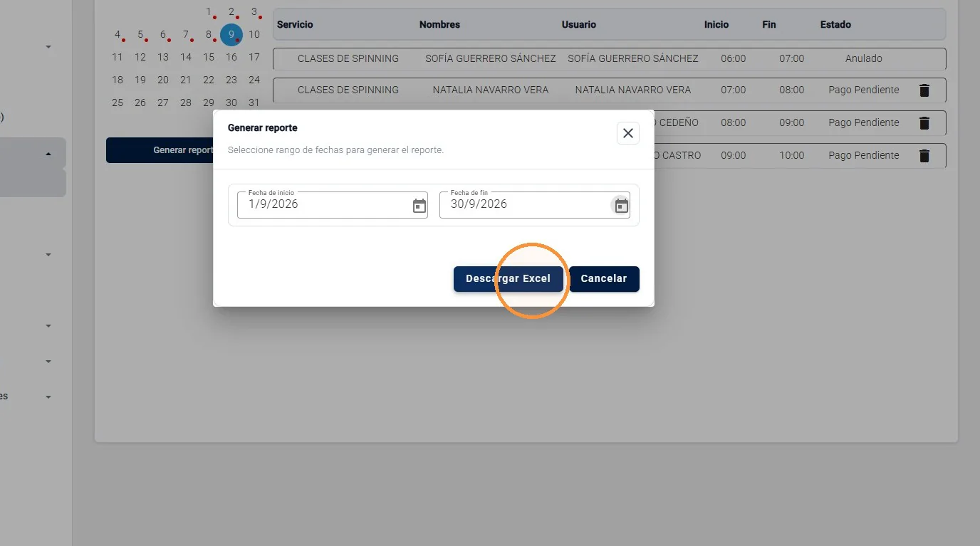Viewport: 980px width, 546px height.
Task: Select day 9 highlighted in the calendar
Action: click(231, 34)
